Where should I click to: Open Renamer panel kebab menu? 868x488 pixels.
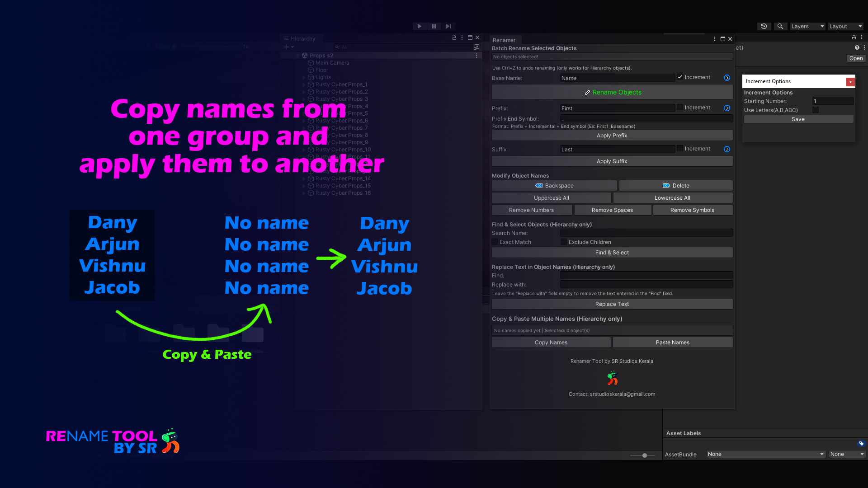tap(715, 39)
